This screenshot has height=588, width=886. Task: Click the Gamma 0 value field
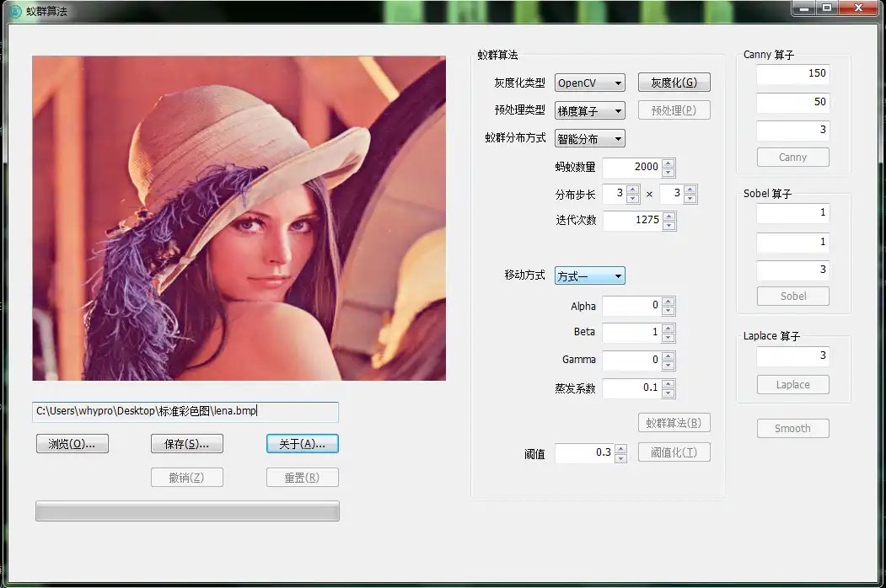[x=632, y=361]
